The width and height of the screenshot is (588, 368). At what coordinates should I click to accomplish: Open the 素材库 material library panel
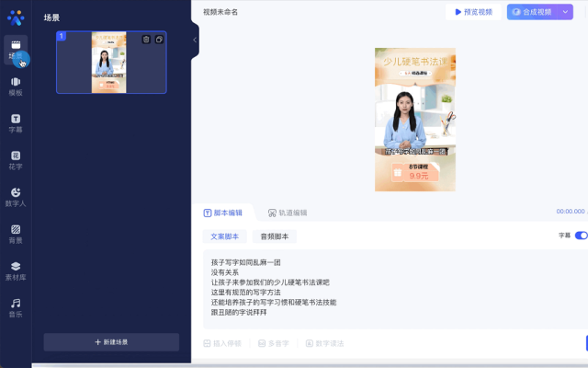16,271
